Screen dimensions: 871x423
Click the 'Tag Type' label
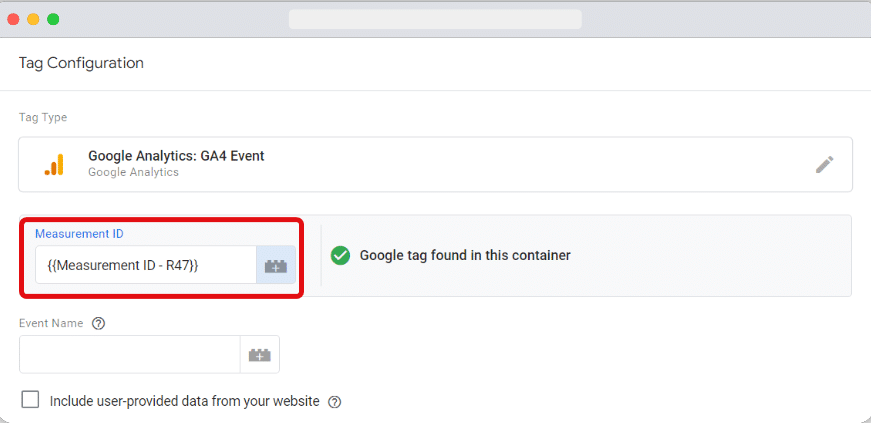click(43, 117)
